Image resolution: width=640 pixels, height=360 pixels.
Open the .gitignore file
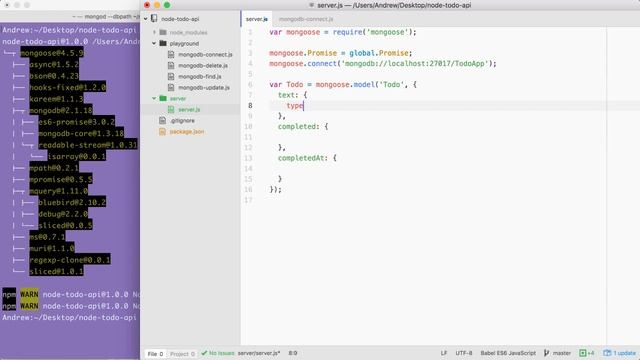tap(182, 120)
